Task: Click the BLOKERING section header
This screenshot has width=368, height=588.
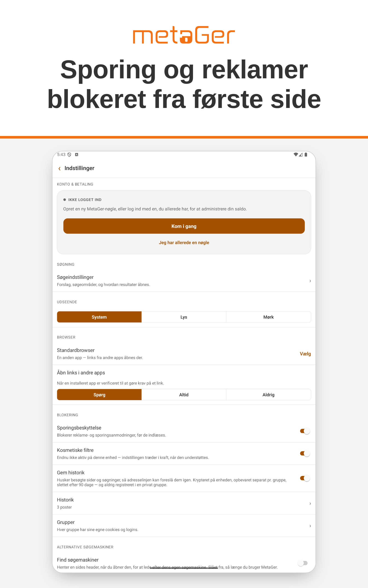Action: (x=67, y=415)
